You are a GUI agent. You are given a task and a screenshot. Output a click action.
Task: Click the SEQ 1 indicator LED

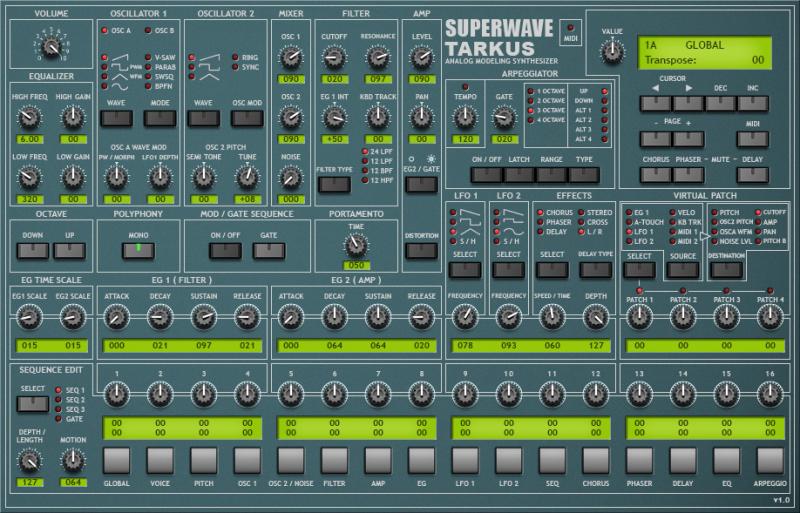59,390
